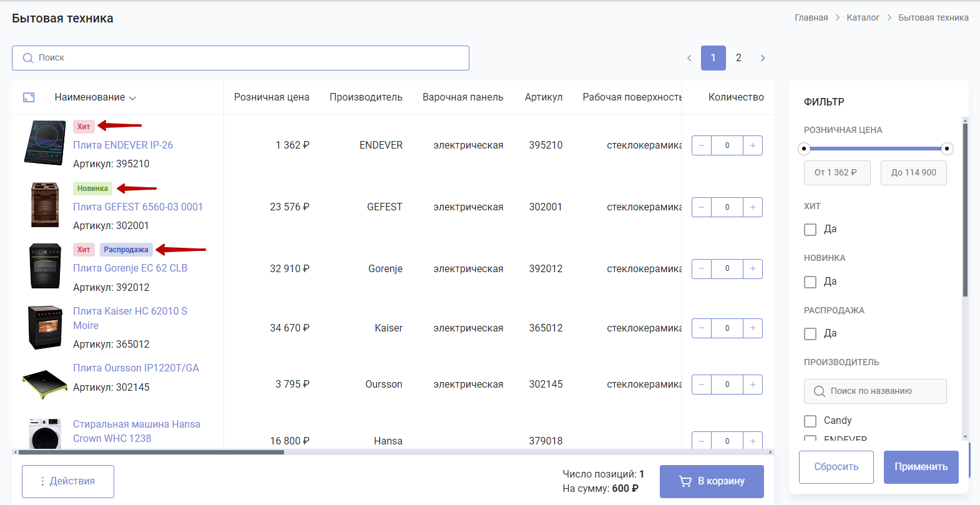Decrease quantity for Плита Gorenje EC 62 CLB
The height and width of the screenshot is (505, 980).
(702, 269)
